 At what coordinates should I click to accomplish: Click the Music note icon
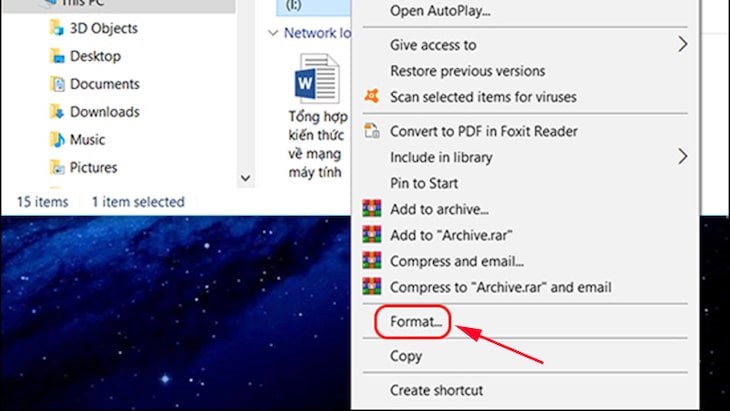pos(57,140)
